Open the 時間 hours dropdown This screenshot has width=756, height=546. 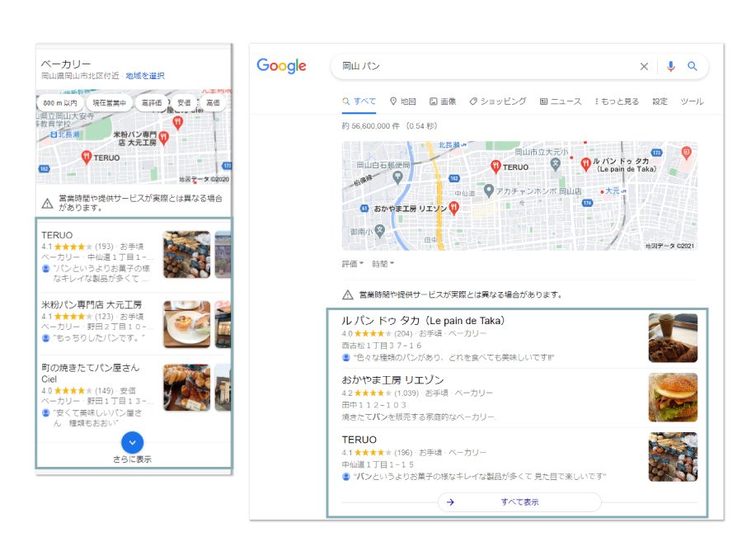click(383, 264)
